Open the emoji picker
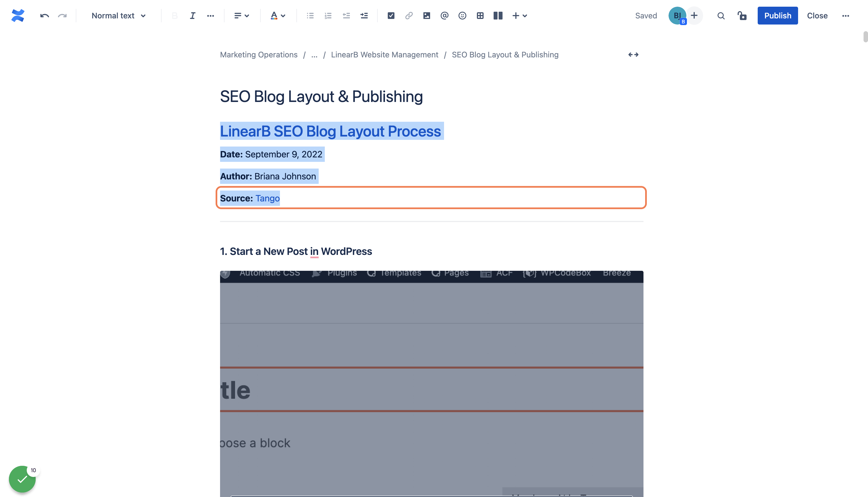Image resolution: width=868 pixels, height=497 pixels. (462, 16)
